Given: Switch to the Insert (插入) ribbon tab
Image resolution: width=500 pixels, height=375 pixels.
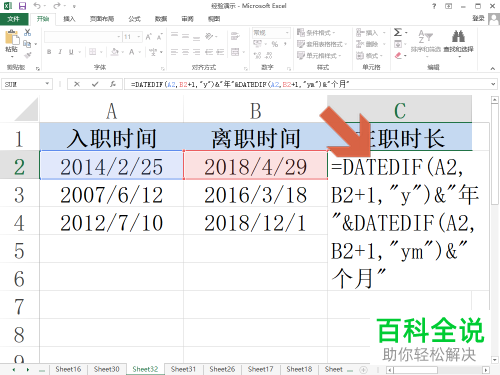Looking at the screenshot, I should pos(69,19).
